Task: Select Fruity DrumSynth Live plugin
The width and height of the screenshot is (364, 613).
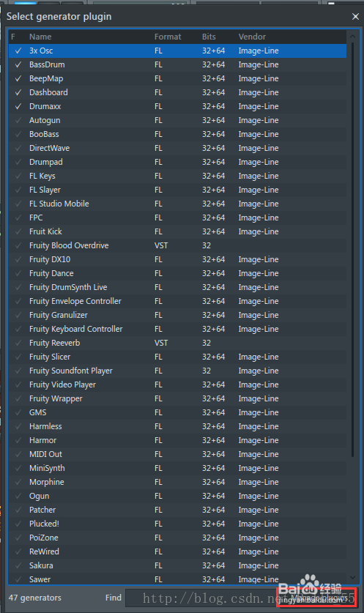Action: [x=177, y=287]
